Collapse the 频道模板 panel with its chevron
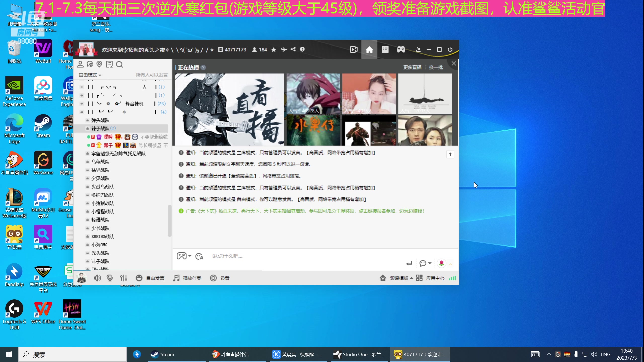Screen dimensions: 644x362 [411, 278]
